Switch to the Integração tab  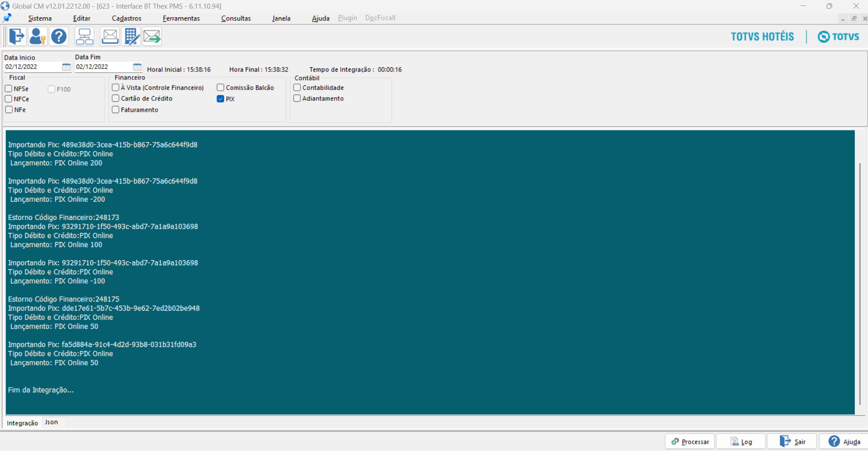(22, 423)
